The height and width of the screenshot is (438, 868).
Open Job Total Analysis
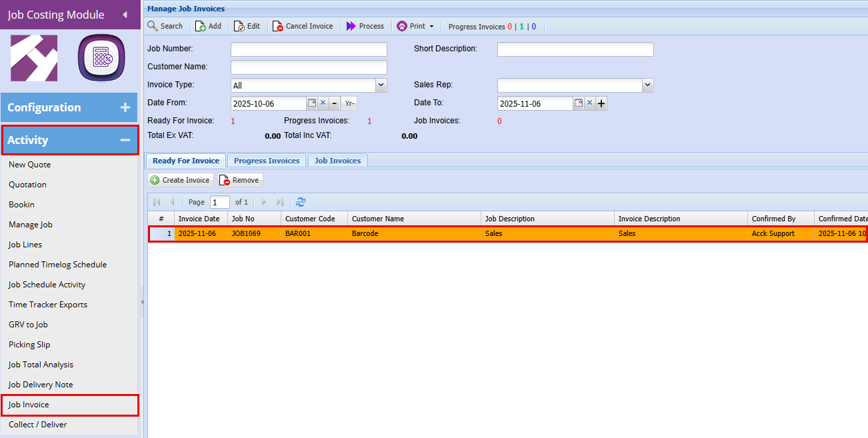pos(41,365)
